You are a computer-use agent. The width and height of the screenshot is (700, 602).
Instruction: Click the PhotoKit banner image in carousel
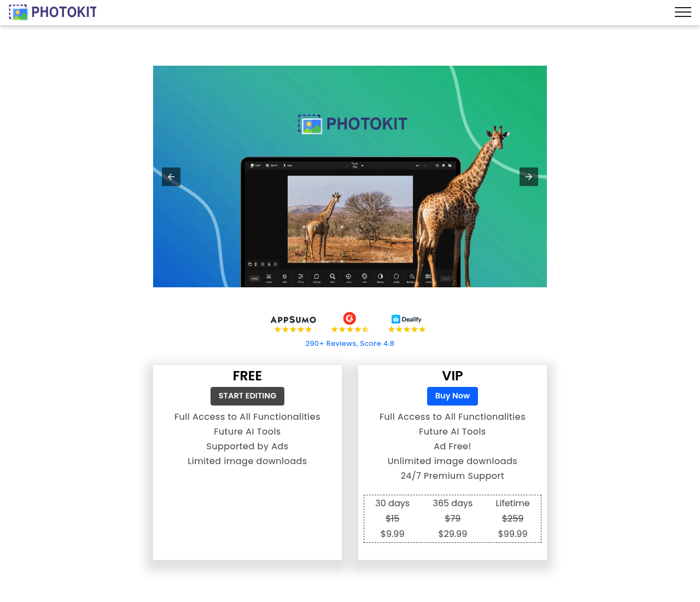(x=350, y=176)
